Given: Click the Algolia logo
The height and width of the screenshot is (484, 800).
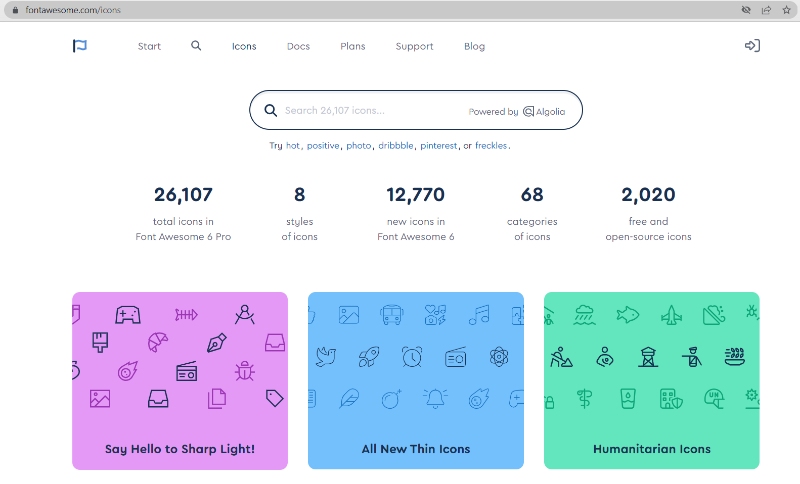Looking at the screenshot, I should click(x=544, y=112).
